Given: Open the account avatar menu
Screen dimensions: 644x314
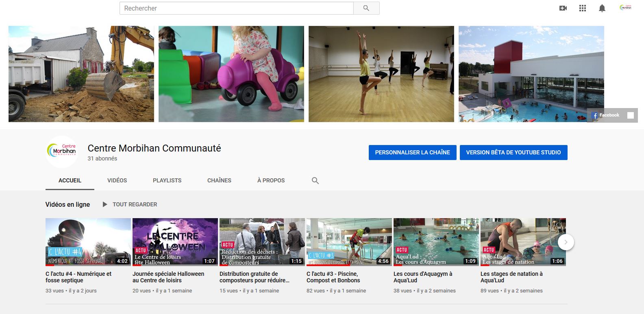Looking at the screenshot, I should (625, 8).
